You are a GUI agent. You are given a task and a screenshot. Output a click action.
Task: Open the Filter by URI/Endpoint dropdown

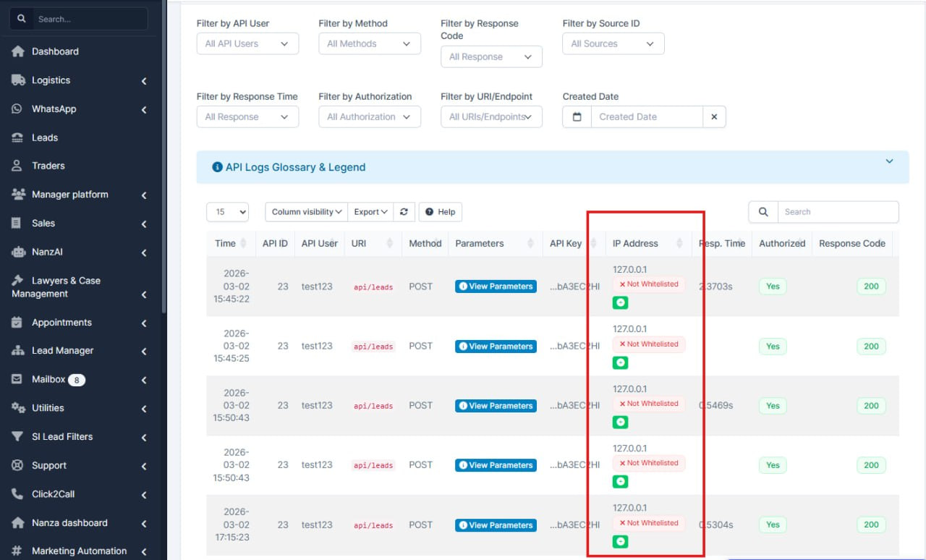point(491,116)
